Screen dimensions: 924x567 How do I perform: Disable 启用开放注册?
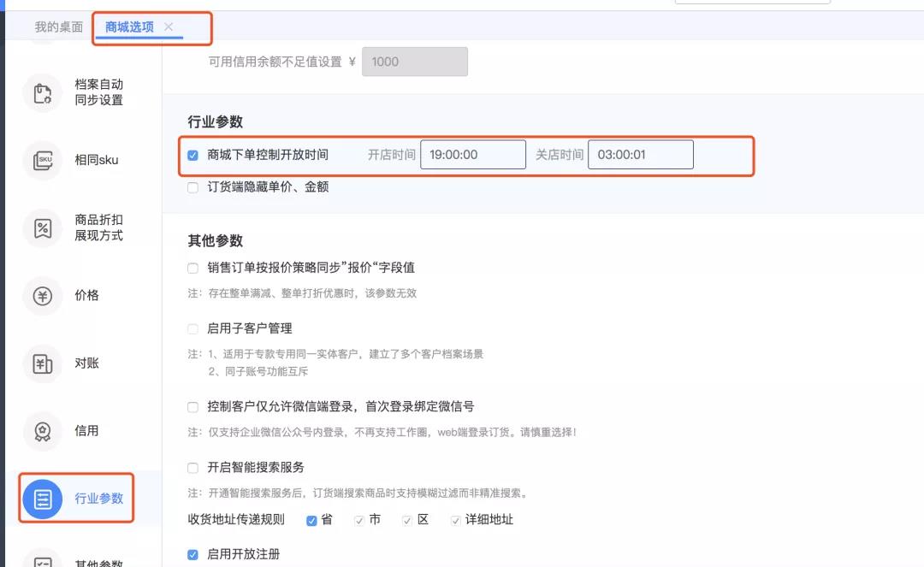point(192,554)
